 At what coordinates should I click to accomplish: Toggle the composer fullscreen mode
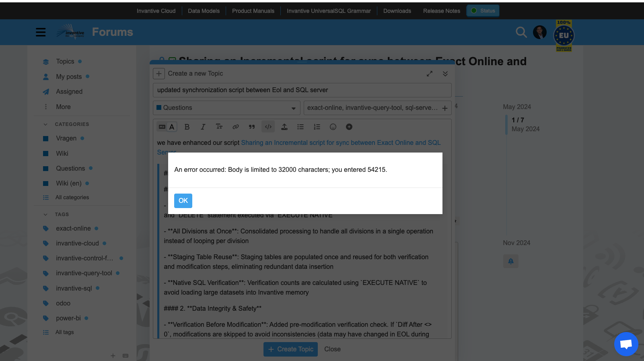click(x=430, y=74)
